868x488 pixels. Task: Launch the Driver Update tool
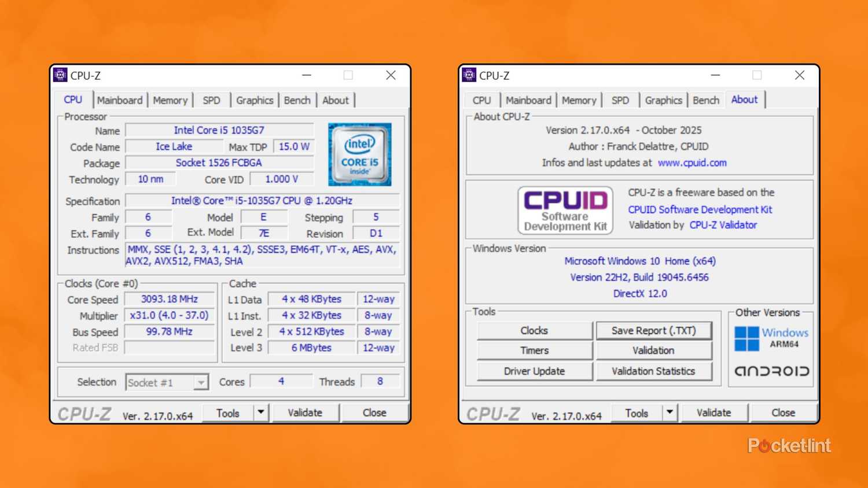click(534, 371)
